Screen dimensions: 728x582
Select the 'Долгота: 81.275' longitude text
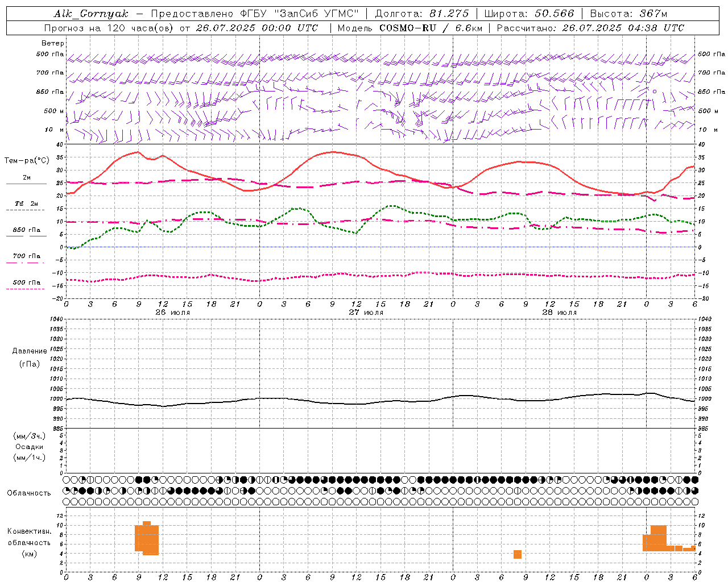[421, 14]
